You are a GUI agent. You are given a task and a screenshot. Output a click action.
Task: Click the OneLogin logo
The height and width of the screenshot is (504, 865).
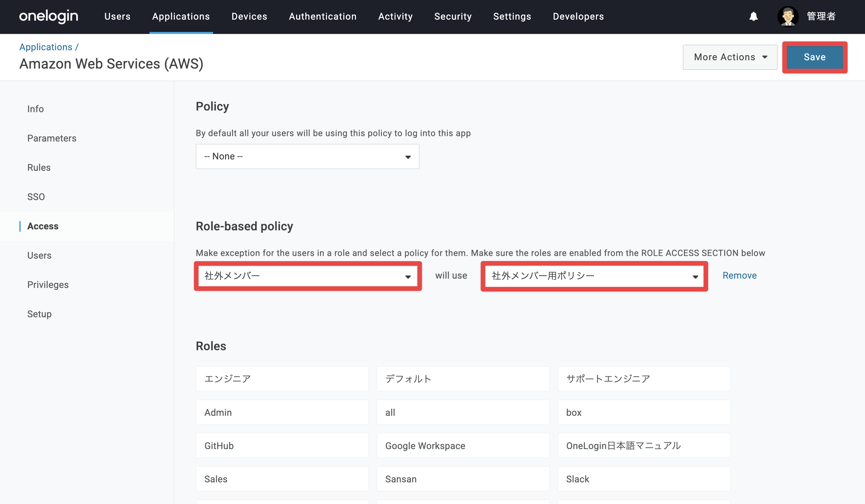(49, 16)
